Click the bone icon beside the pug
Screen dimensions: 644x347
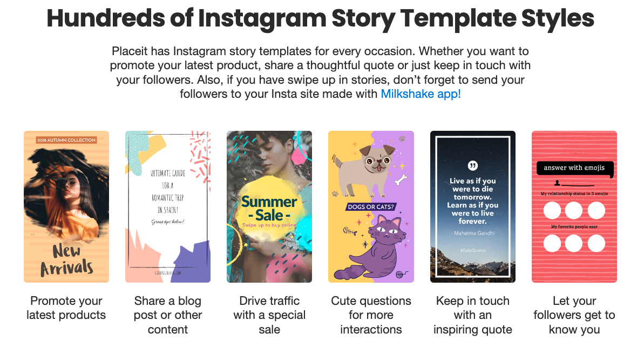(x=401, y=179)
